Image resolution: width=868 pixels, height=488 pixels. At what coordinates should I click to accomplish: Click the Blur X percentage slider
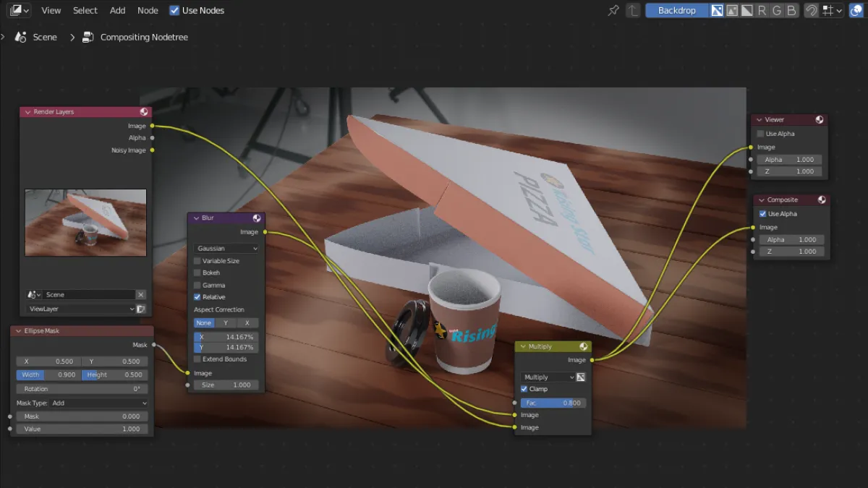226,337
